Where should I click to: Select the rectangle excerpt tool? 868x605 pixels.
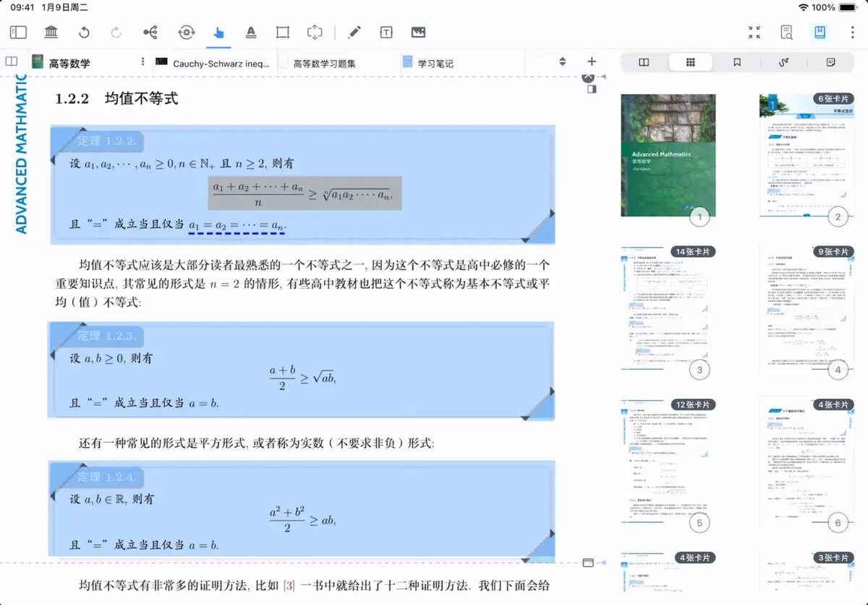tap(283, 32)
